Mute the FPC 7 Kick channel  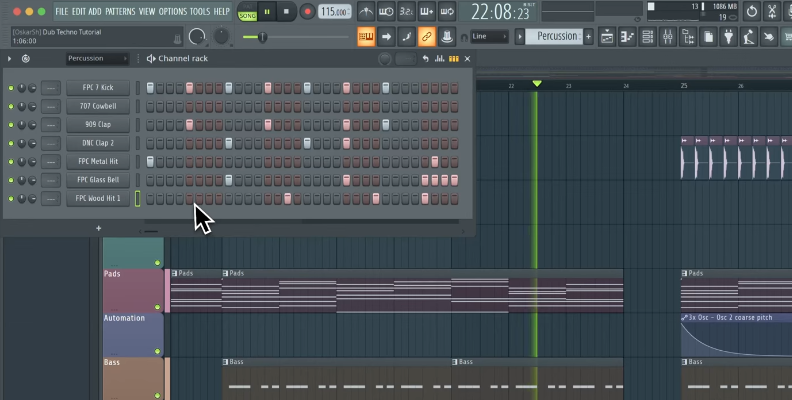(11, 88)
